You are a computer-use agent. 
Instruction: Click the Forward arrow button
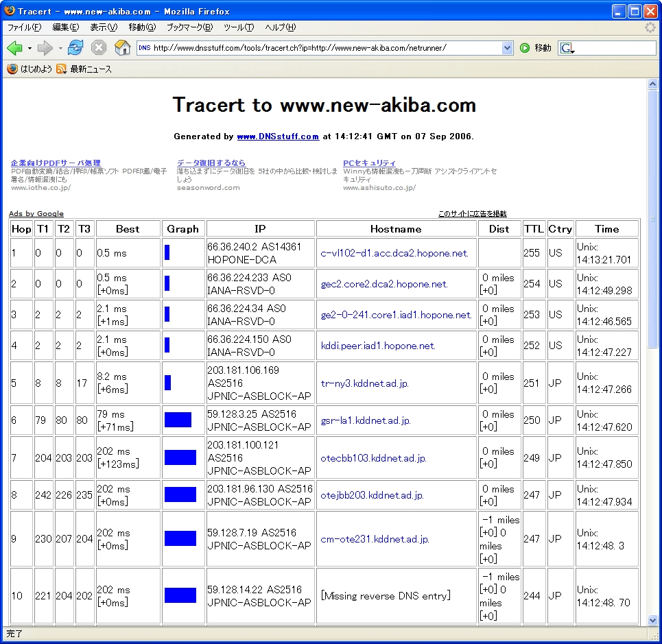tap(45, 48)
